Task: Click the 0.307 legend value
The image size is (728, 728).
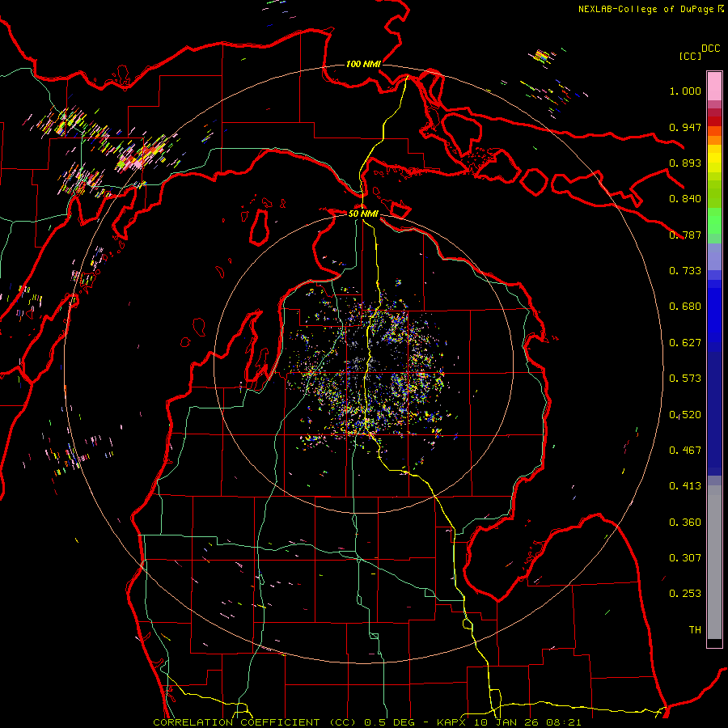Action: [685, 558]
